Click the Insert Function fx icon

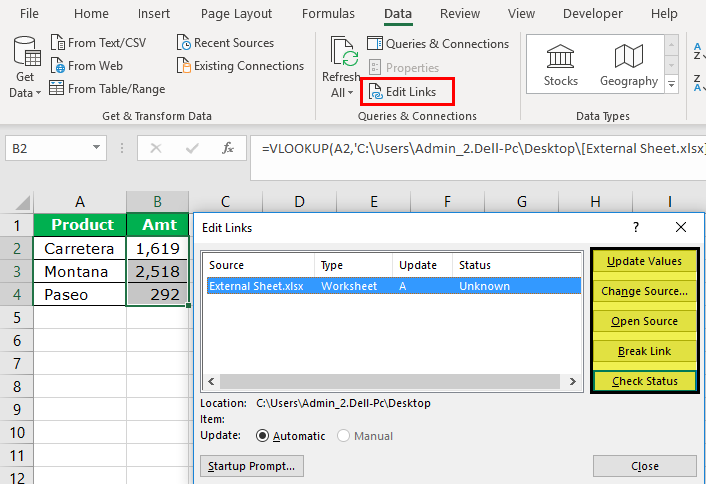click(228, 148)
